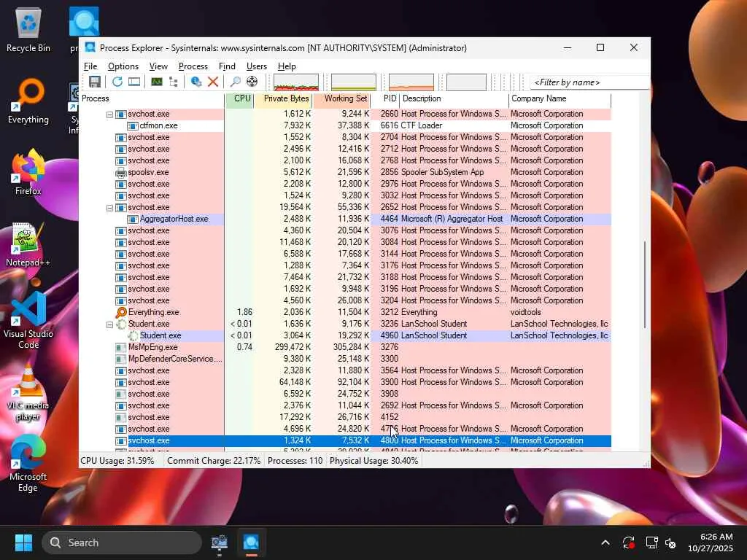Open the File menu

[90, 66]
